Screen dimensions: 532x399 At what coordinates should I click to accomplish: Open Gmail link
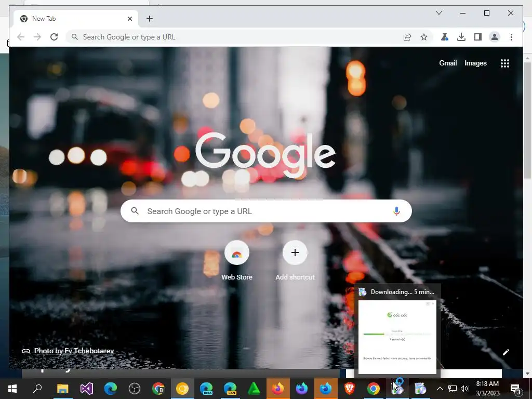[x=448, y=63]
